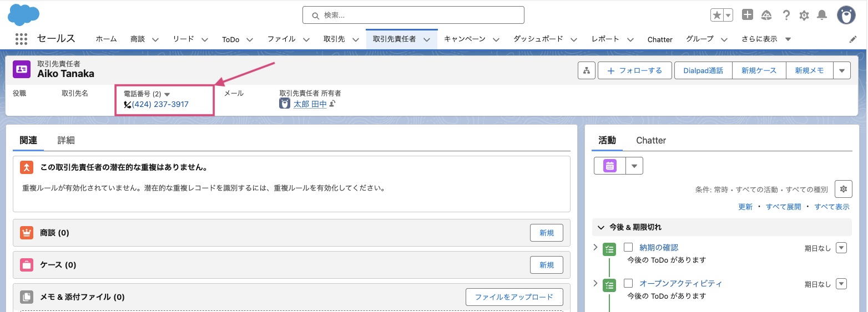This screenshot has height=312, width=868.
Task: Switch to the 詳細 tab
Action: [66, 140]
